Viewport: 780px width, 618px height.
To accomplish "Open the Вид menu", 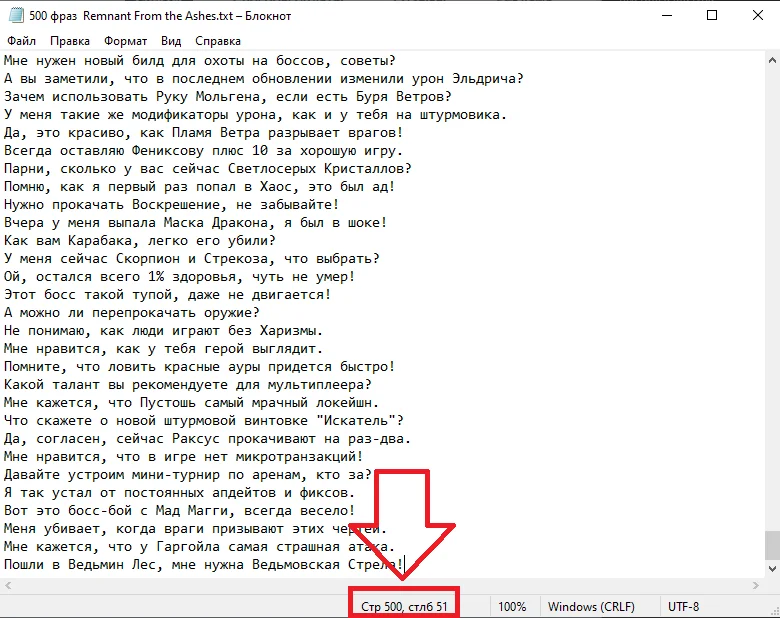I will [x=171, y=41].
